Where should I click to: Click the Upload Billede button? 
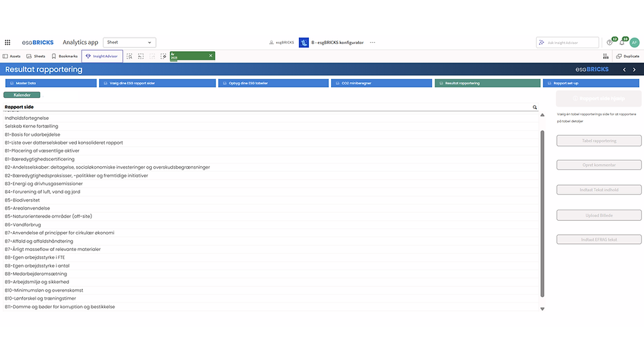coord(599,215)
